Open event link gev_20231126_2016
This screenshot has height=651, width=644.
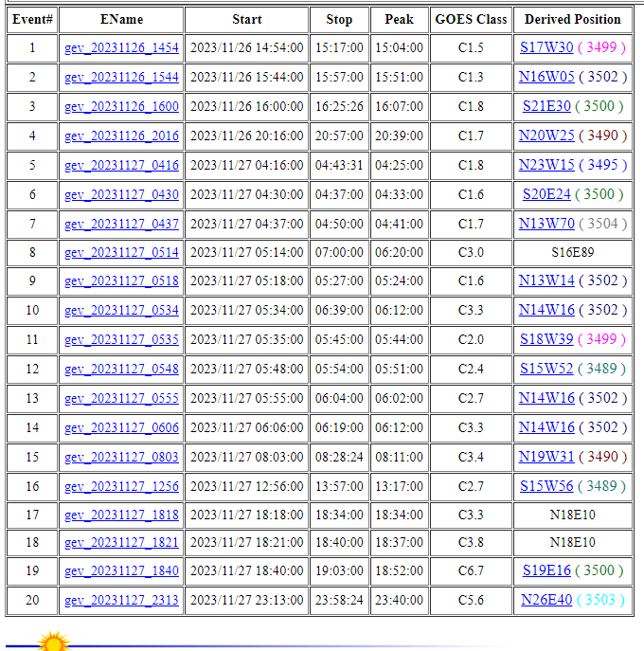coord(121,136)
